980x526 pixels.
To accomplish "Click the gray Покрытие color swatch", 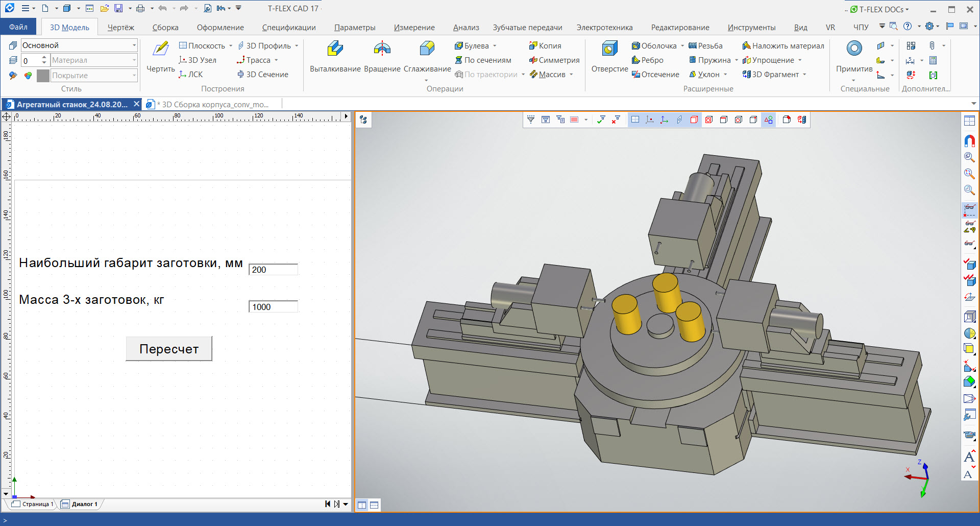I will (x=43, y=76).
